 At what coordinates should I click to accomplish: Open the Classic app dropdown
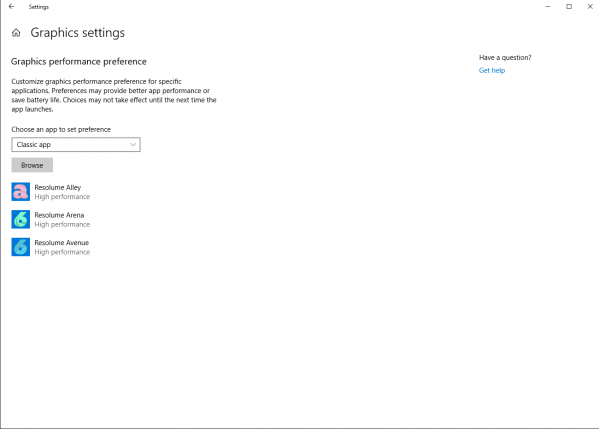76,144
